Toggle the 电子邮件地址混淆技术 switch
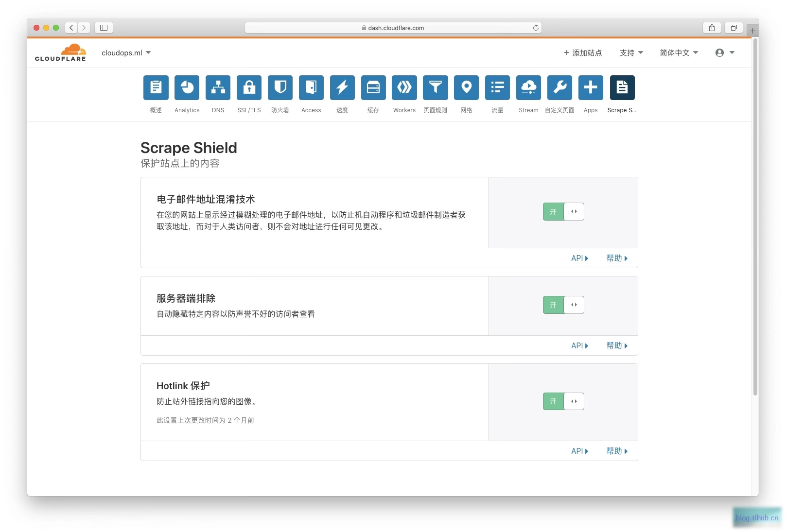 pos(563,211)
